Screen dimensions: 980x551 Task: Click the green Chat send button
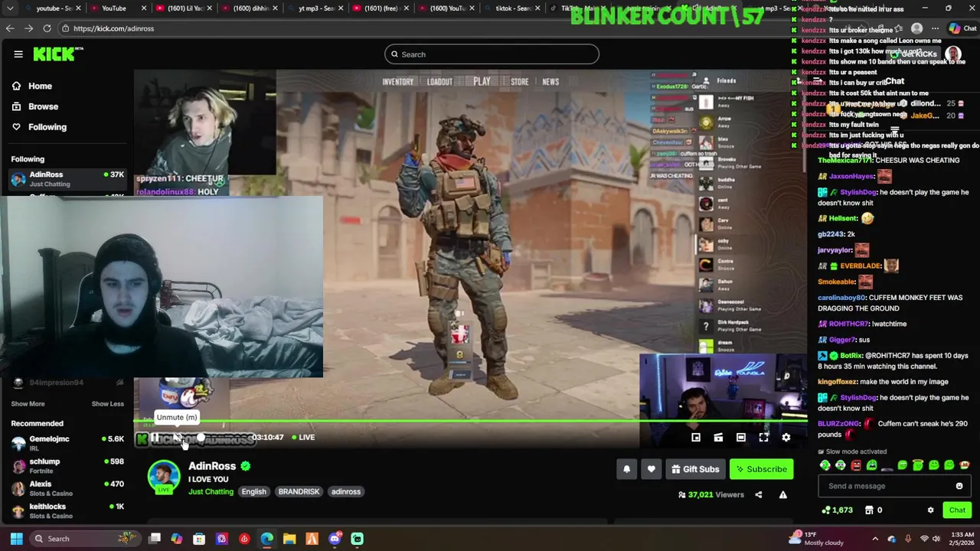click(x=957, y=510)
